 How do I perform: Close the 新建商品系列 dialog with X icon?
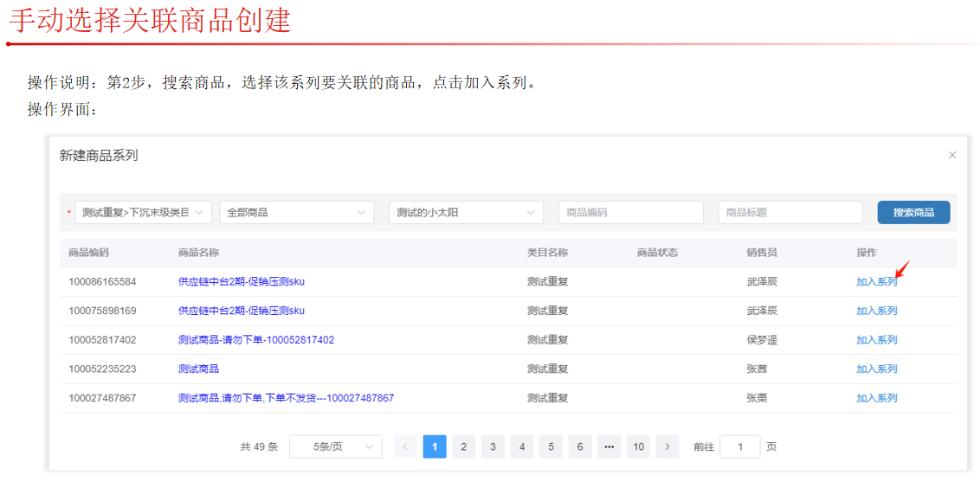(952, 155)
